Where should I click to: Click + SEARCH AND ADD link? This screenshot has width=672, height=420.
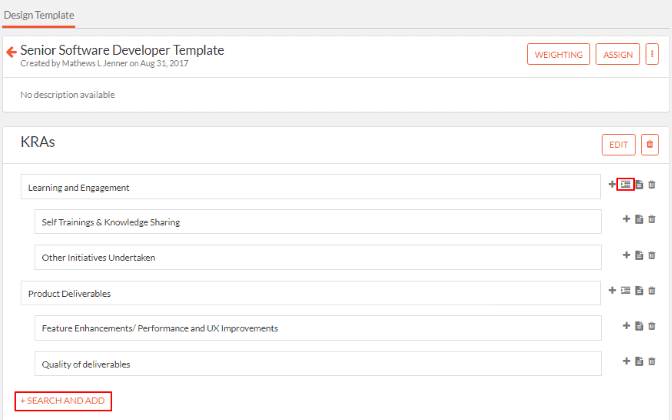click(63, 401)
